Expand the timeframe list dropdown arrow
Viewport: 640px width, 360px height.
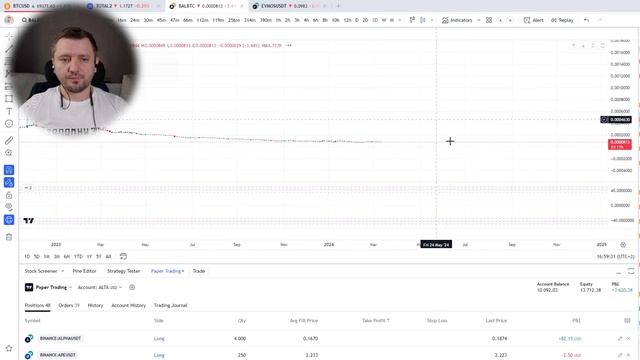click(x=400, y=20)
